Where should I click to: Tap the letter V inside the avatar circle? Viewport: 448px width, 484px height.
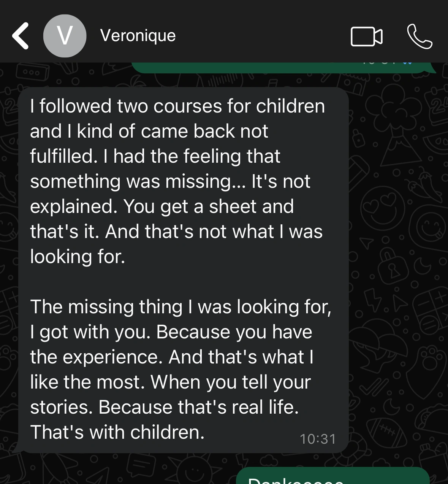click(x=65, y=35)
